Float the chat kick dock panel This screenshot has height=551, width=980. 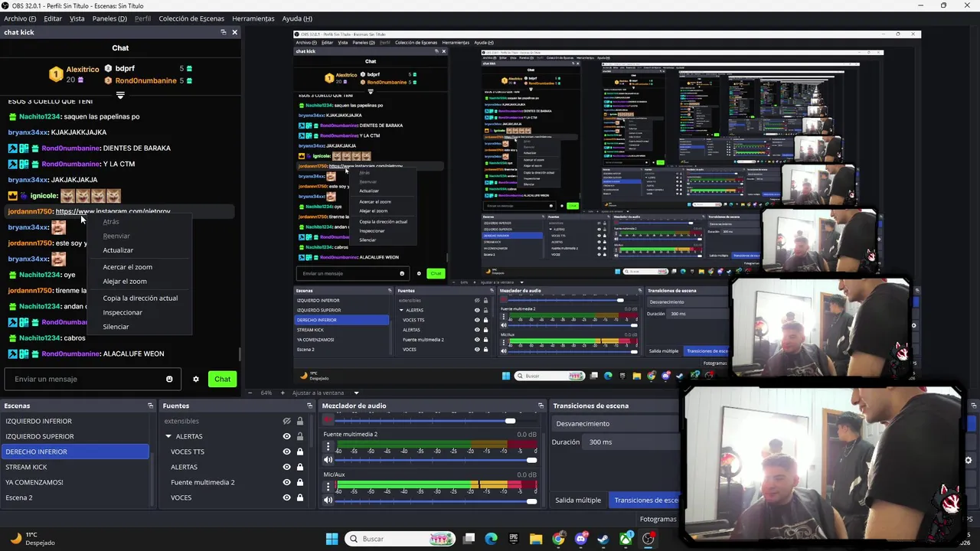tap(224, 32)
